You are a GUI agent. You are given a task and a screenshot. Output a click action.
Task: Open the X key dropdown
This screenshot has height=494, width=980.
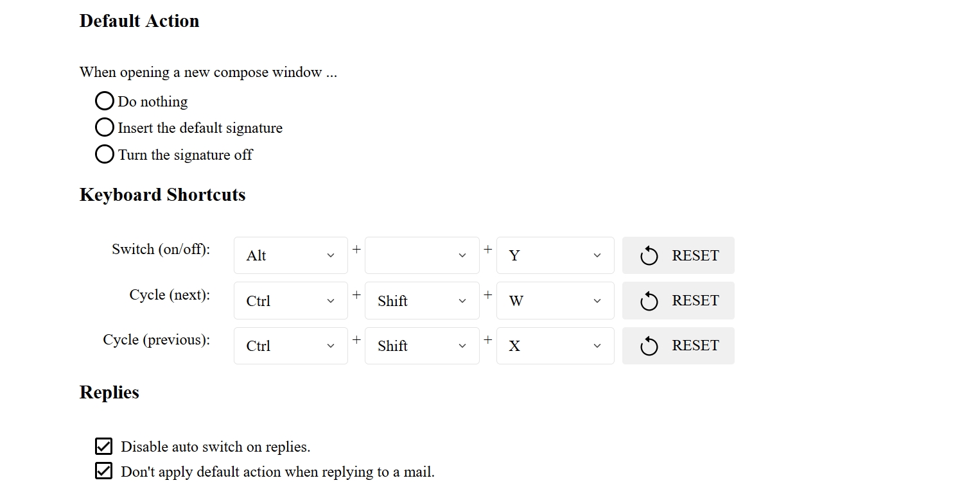pos(555,346)
